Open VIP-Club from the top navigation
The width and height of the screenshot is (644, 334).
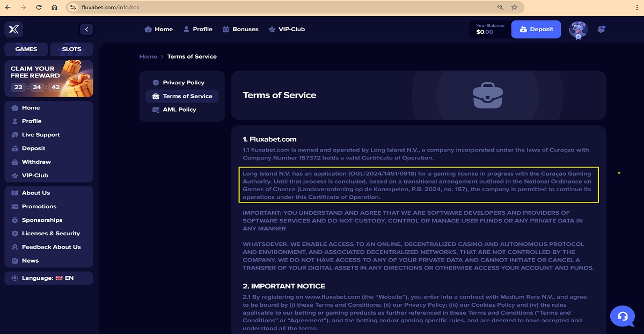287,30
